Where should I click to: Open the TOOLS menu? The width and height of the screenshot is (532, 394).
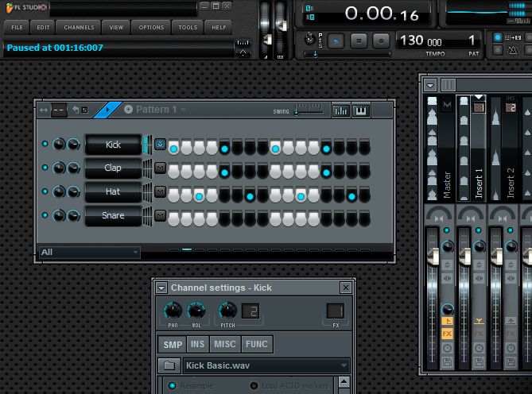point(188,28)
